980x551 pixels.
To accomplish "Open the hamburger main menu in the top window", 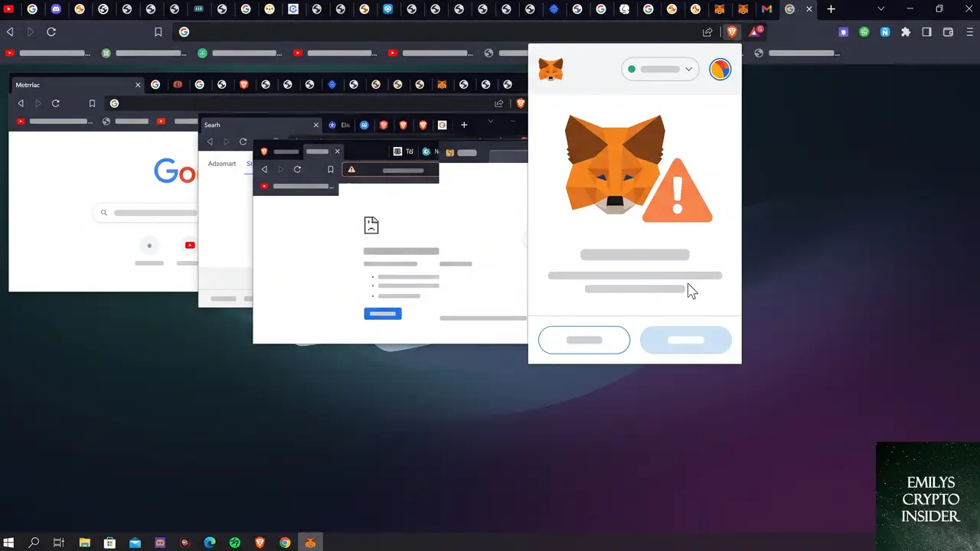I will point(969,32).
